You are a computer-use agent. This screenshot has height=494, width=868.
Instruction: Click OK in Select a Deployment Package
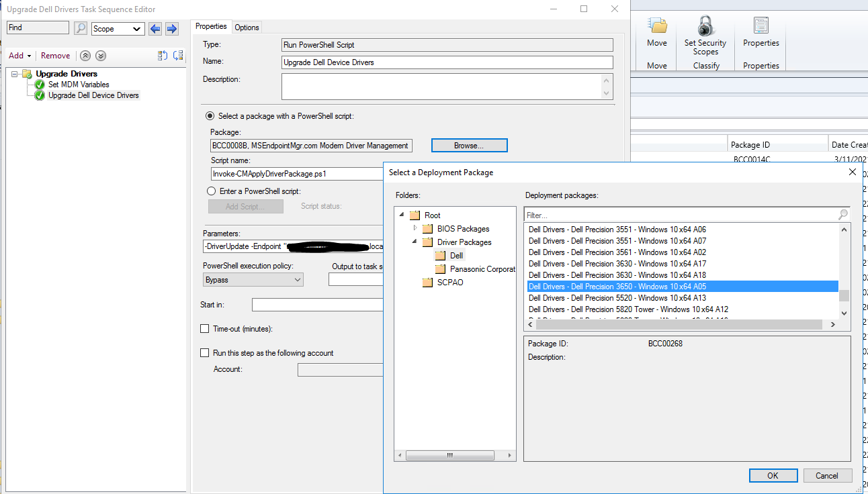point(773,475)
